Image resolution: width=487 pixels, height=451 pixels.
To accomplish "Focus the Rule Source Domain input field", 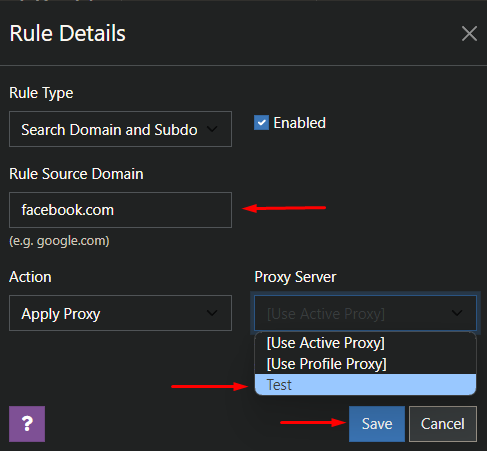I will [120, 210].
